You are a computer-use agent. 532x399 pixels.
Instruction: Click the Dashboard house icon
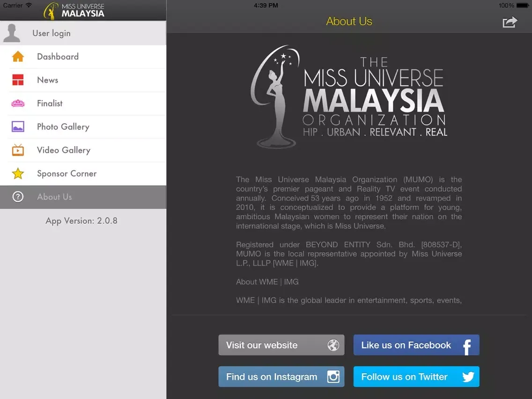pos(18,56)
